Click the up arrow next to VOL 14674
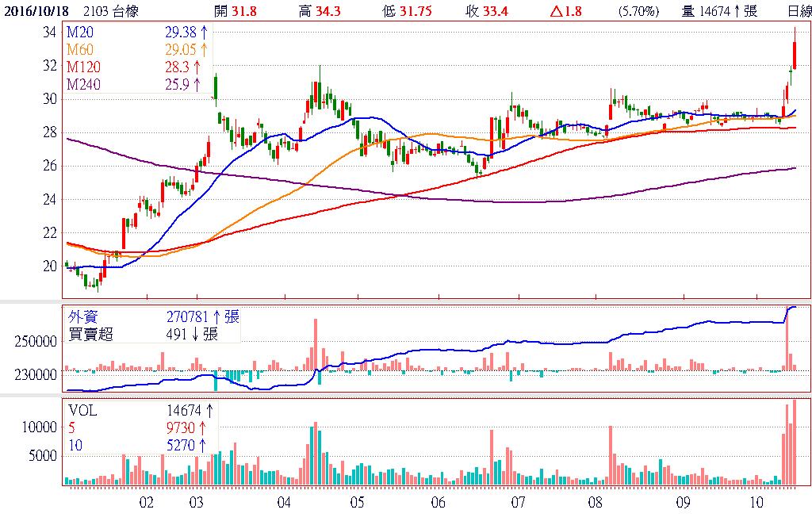Screen dimensions: 812x525 click(x=210, y=411)
